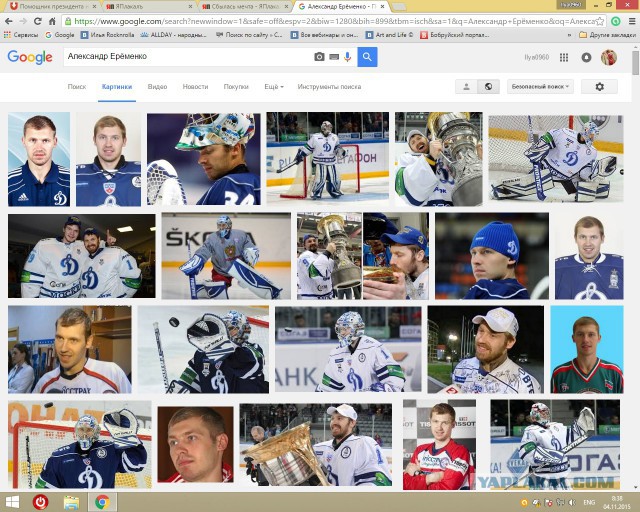Viewport: 640px width, 512px height.
Task: Search by image using camera icon
Action: coord(319,57)
